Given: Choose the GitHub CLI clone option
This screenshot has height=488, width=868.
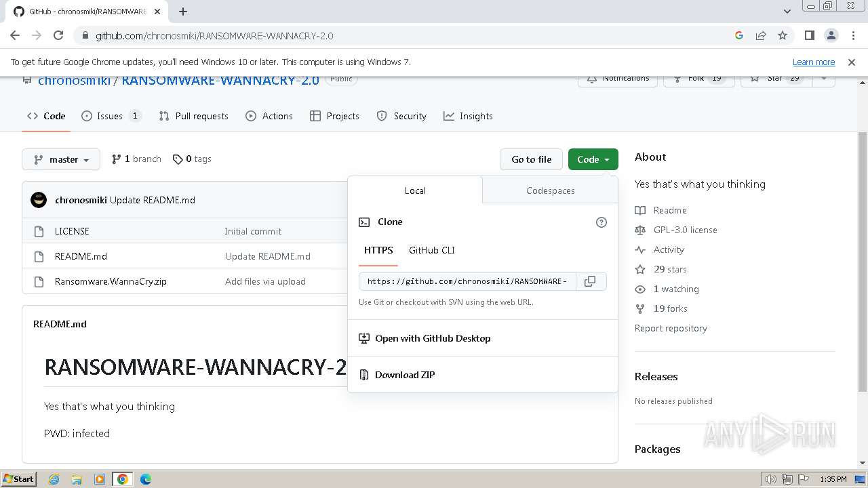Looking at the screenshot, I should coord(432,250).
